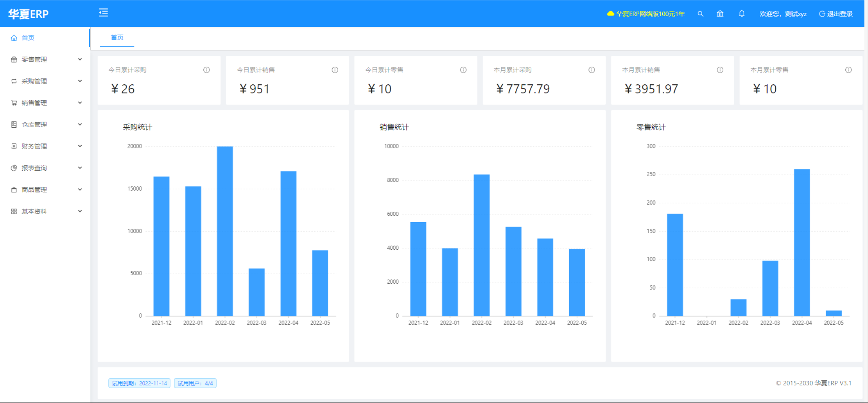
Task: Collapse the sidebar with the menu fold icon
Action: pos(104,13)
